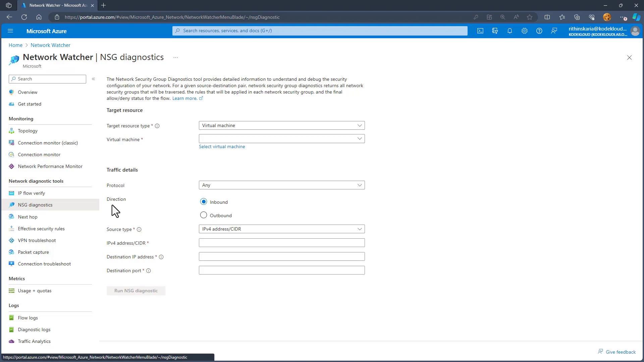The height and width of the screenshot is (362, 644).
Task: Open the Azure portal hamburger menu
Action: point(10,31)
